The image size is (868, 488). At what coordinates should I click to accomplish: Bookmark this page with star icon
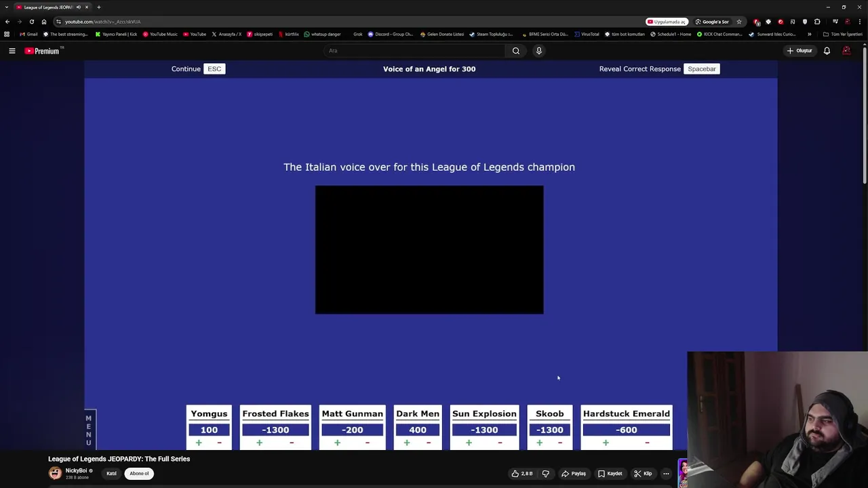point(739,22)
